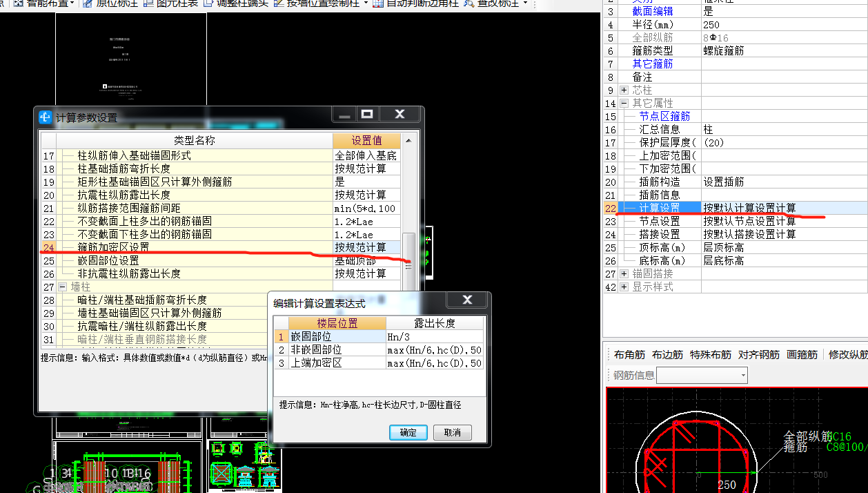Image resolution: width=868 pixels, height=493 pixels.
Task: Confirm with the 确定 button
Action: [x=408, y=432]
